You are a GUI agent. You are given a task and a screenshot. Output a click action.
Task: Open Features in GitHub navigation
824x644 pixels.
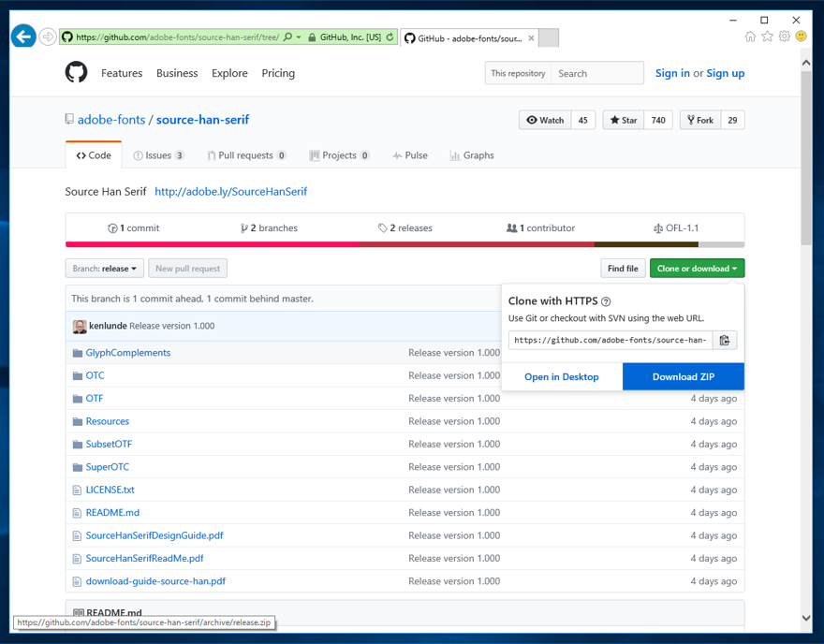[122, 73]
